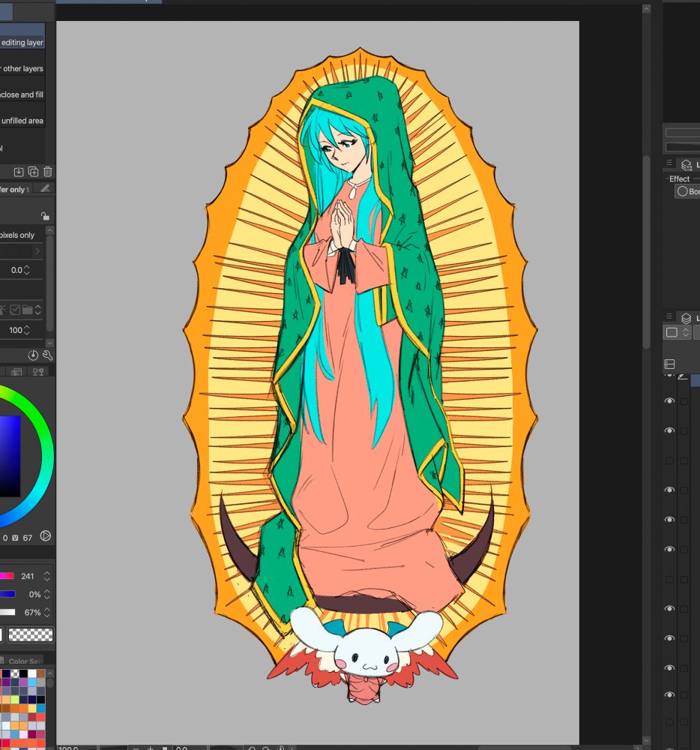Open the Layer panel hamburger menu
The height and width of the screenshot is (750, 700).
tap(669, 316)
